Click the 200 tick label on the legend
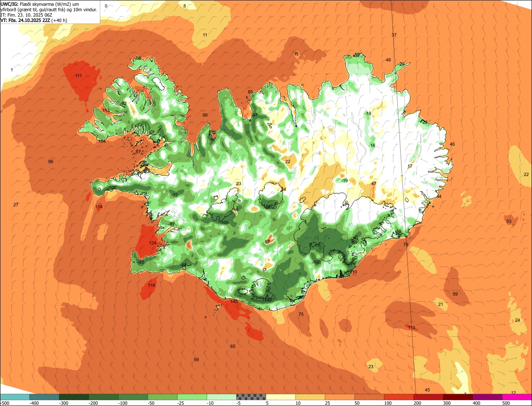Viewport: 532px width, 406px height. pos(417,403)
